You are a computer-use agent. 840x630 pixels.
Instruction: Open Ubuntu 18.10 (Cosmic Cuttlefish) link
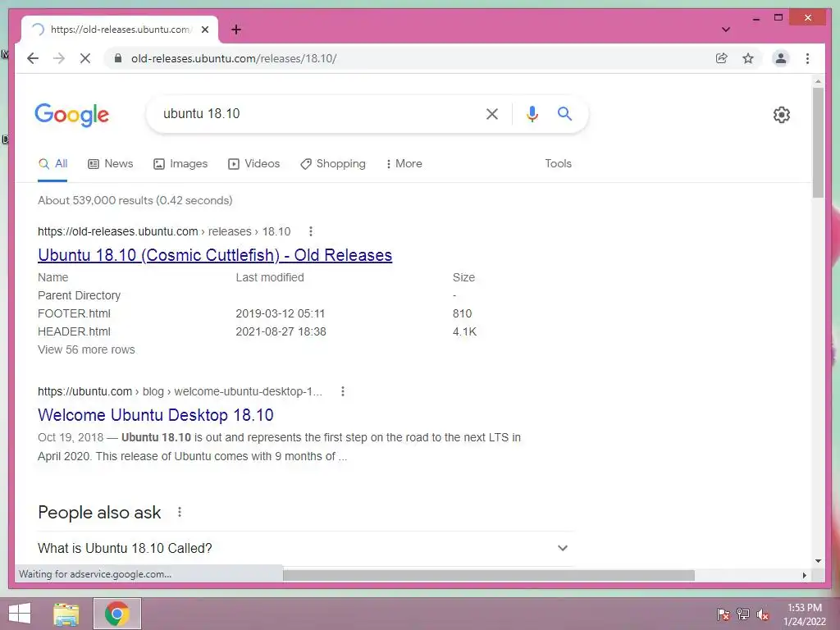pos(215,255)
